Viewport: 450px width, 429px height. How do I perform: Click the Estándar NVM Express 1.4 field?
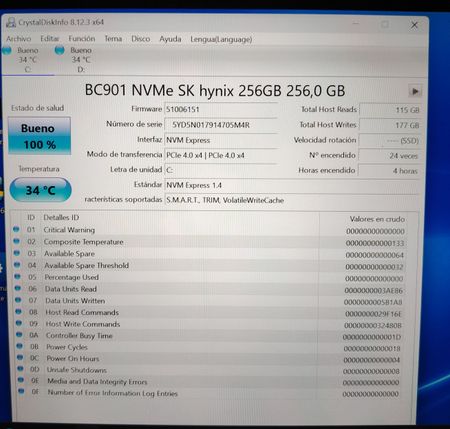pyautogui.click(x=292, y=185)
